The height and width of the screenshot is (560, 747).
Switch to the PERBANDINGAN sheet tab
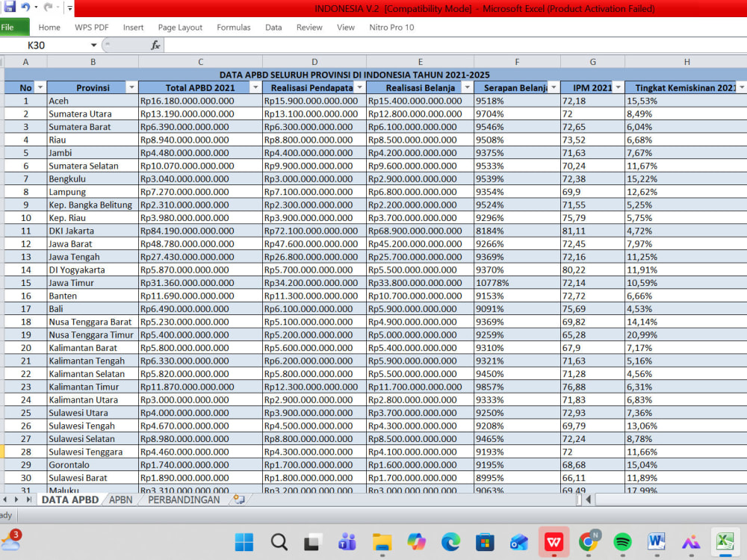coord(184,500)
